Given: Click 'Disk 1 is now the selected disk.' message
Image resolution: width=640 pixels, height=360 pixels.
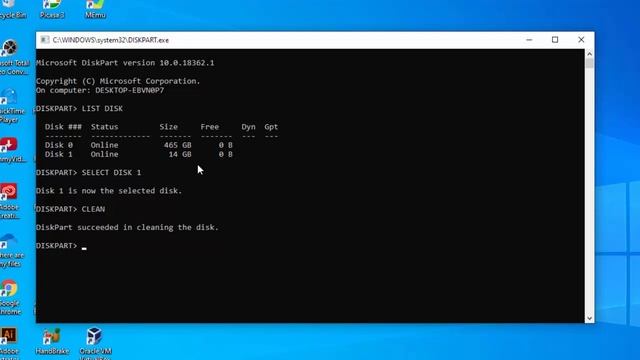Looking at the screenshot, I should pos(109,191).
